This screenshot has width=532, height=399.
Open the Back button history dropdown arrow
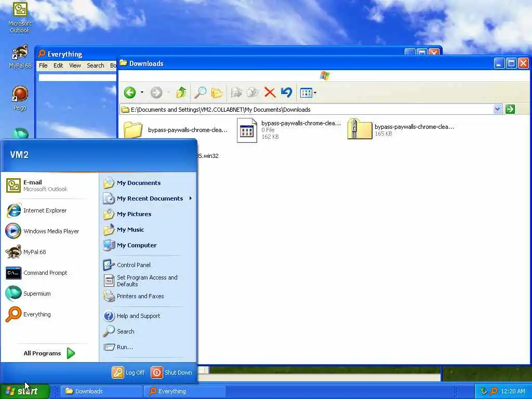pyautogui.click(x=142, y=92)
